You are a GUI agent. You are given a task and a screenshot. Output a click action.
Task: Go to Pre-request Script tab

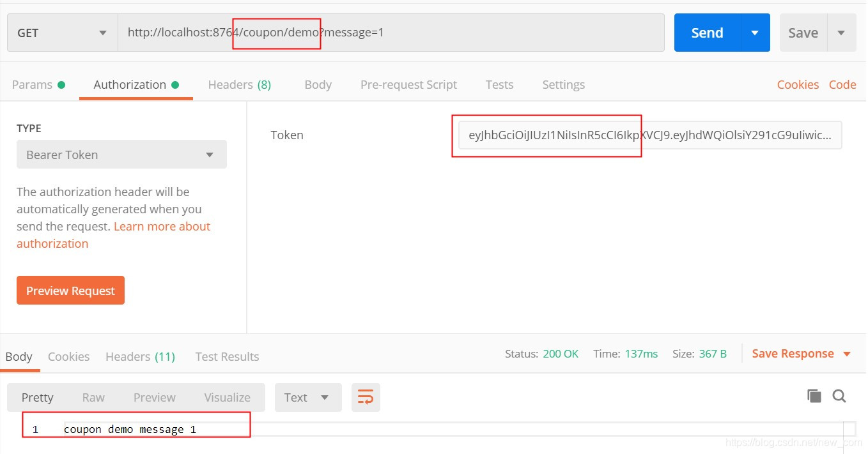point(408,84)
